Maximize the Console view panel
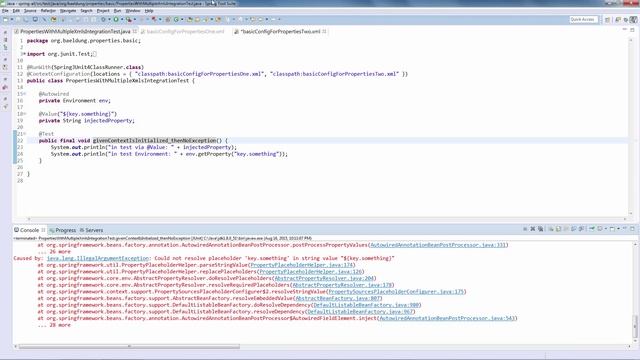 [632, 229]
